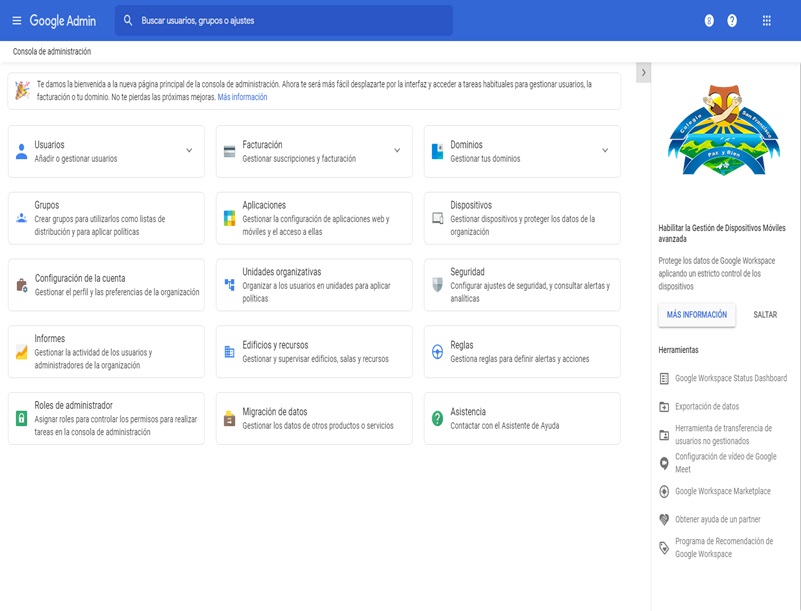Click the Reglas steering wheel icon

click(437, 352)
